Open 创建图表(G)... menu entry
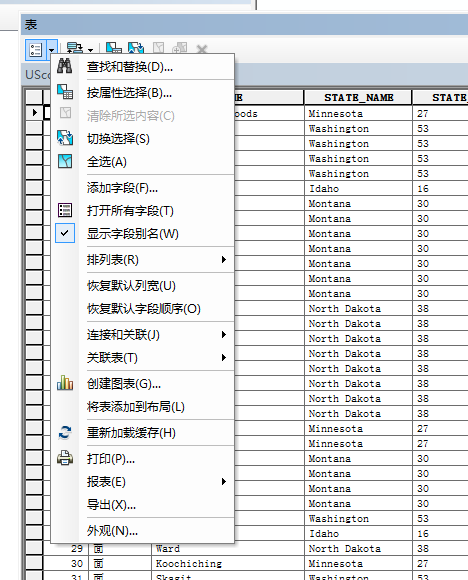Screen dimensions: 468x580 pos(142,384)
